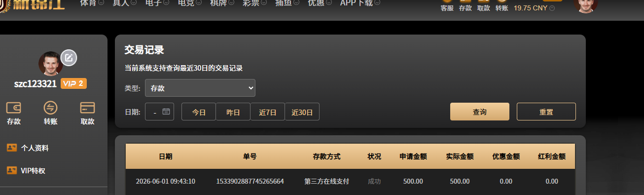Screen dimensions: 644x195
Task: Open the calendar icon in the date field
Action: (166, 112)
